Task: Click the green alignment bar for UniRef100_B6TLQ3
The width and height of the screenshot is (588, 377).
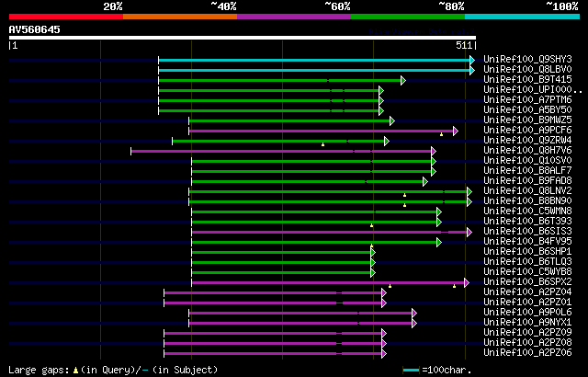Action: [281, 263]
